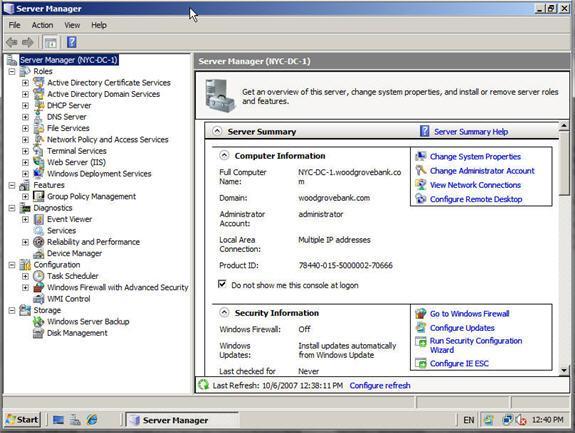Screen dimensions: 575x433
Task: Expand Network Policy and Access Services node
Action: click(25, 140)
